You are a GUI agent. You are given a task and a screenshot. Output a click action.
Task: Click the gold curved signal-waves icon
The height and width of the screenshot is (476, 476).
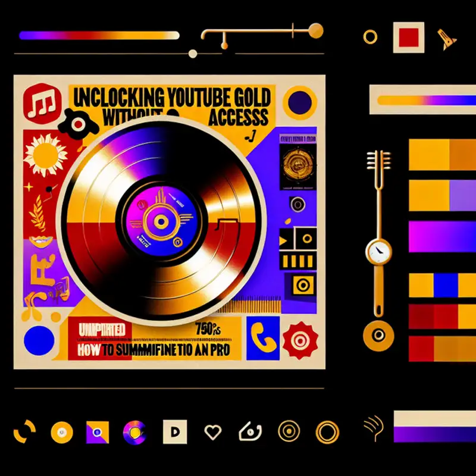[374, 428]
